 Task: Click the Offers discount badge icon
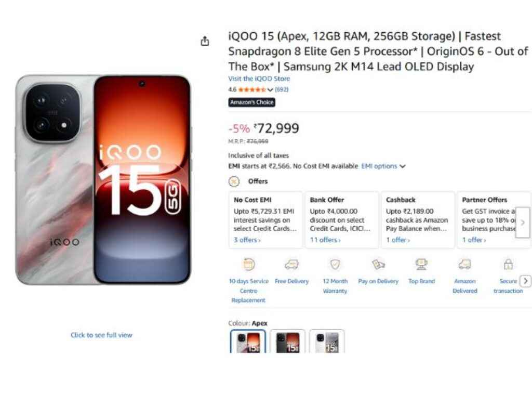tap(234, 181)
